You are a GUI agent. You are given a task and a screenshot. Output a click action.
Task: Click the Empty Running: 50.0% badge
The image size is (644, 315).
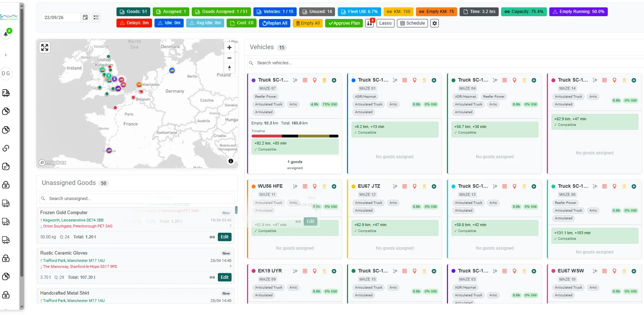coord(579,12)
